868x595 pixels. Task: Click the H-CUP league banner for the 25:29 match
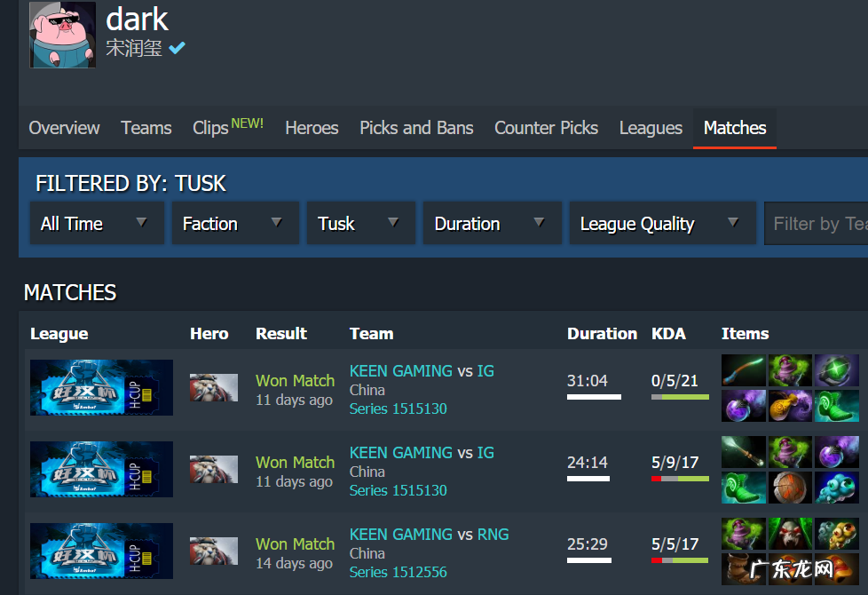point(101,551)
